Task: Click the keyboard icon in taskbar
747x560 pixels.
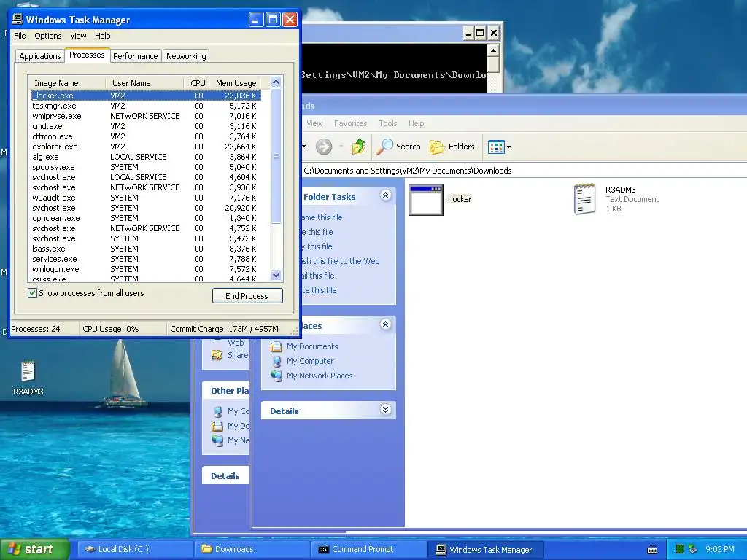Action: 652,550
